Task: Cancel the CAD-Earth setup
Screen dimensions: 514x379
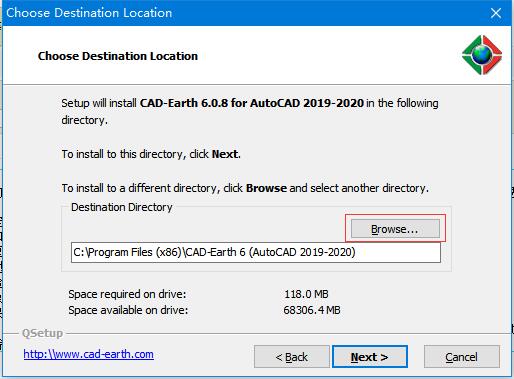Action: (x=462, y=357)
